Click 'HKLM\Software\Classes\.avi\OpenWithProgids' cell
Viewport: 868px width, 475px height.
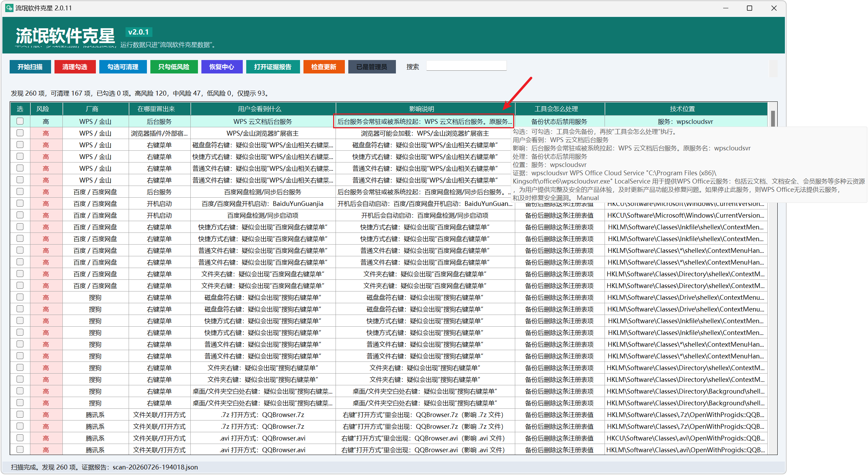click(x=686, y=450)
